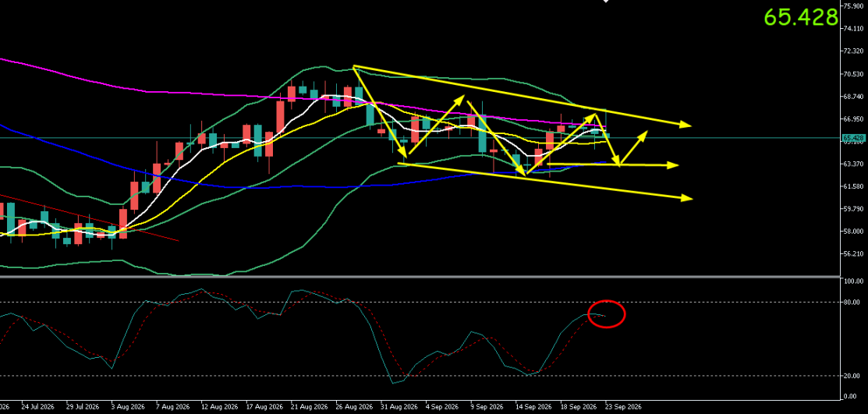868x414 pixels.
Task: Click the arrowhead of the lowest yellow channel line
Action: tap(686, 197)
